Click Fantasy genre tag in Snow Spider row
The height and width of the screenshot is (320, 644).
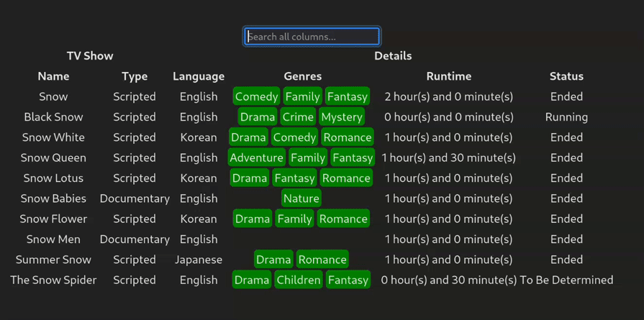click(x=348, y=280)
